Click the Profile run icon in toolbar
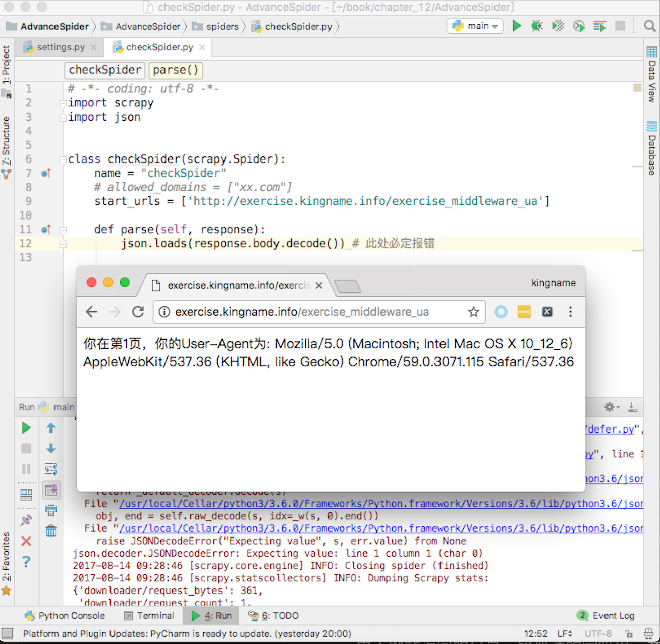 pos(579,26)
